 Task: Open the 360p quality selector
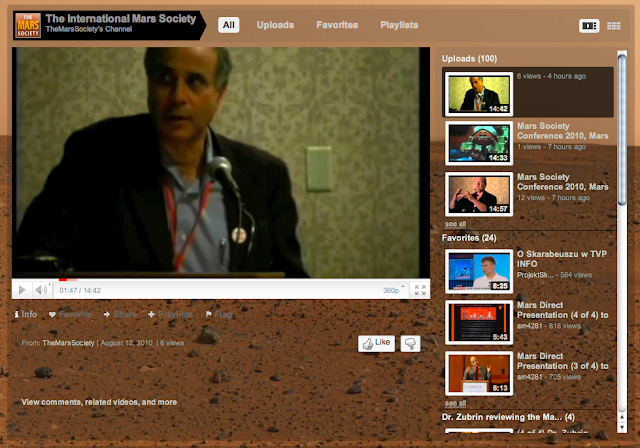pos(393,290)
